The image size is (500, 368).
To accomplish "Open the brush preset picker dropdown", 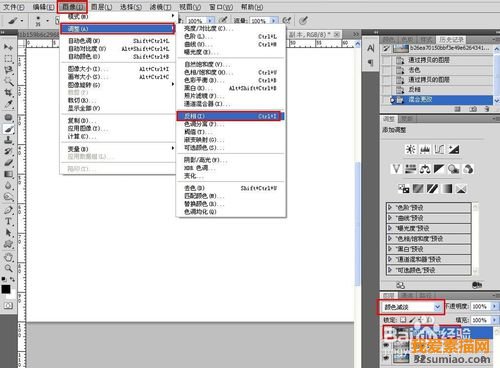I will pos(47,21).
